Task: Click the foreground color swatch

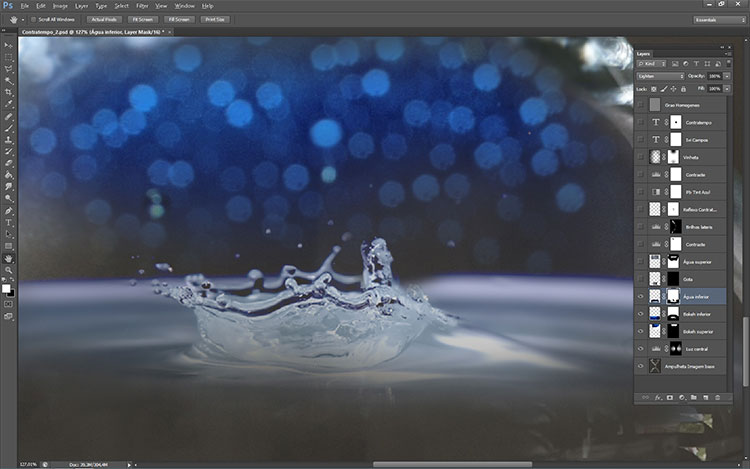Action: [x=6, y=286]
